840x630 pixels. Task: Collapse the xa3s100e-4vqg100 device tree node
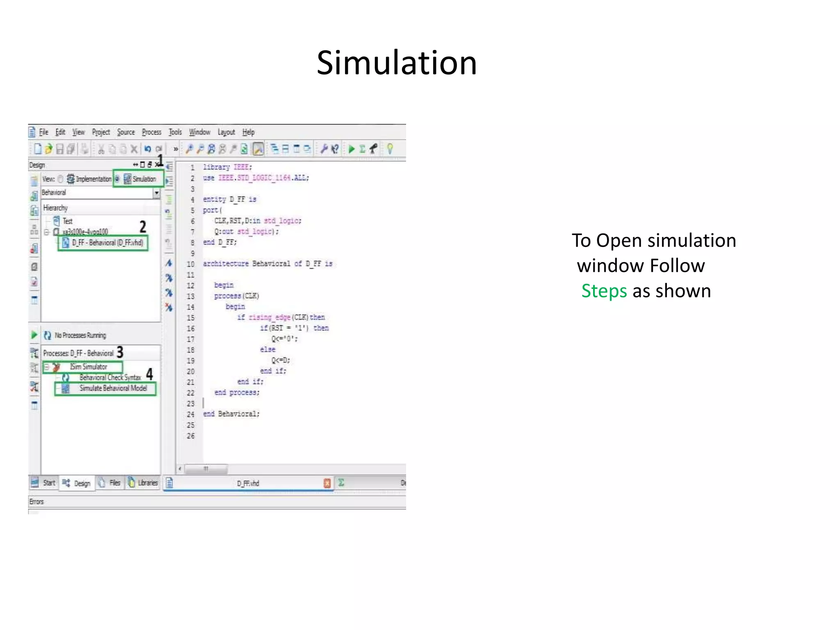[47, 232]
